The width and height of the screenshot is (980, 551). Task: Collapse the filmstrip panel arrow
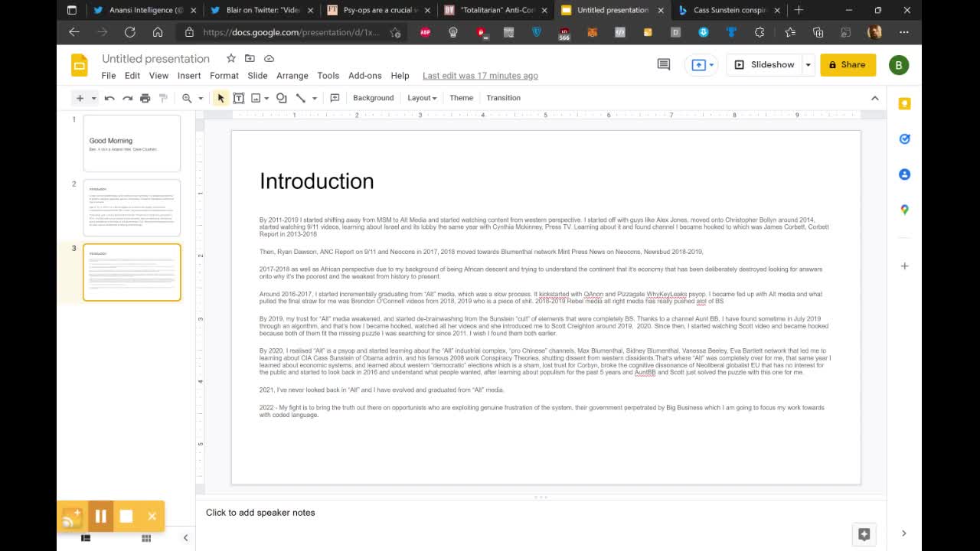tap(185, 538)
